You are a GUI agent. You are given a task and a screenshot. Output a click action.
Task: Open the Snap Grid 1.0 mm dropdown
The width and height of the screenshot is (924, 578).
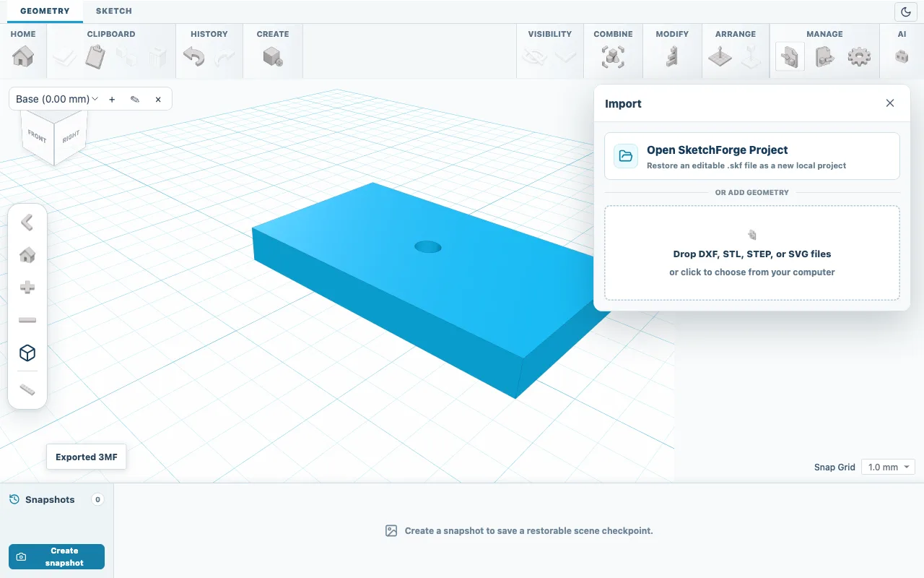888,467
